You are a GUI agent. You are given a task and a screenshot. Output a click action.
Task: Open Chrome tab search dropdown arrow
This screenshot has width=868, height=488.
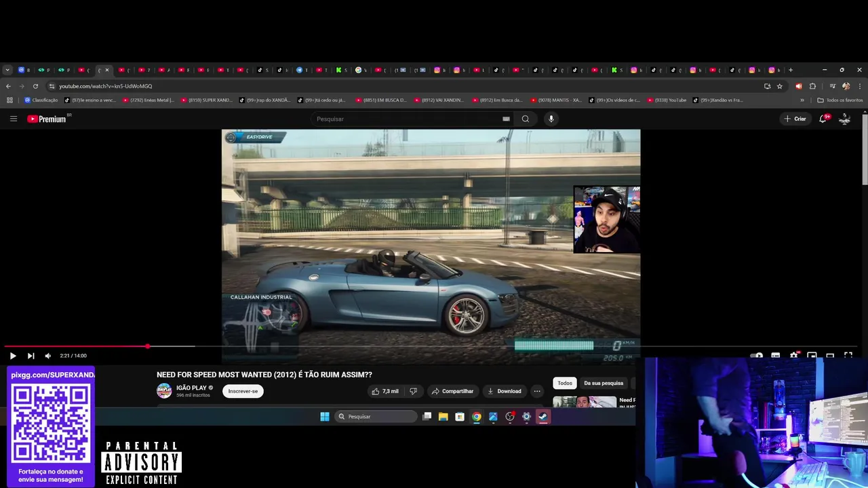click(x=7, y=70)
